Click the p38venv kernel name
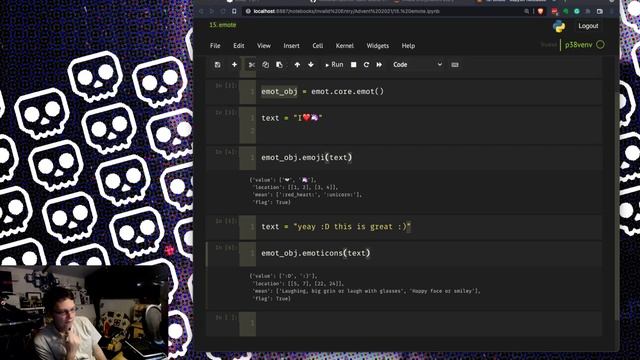 [578, 44]
